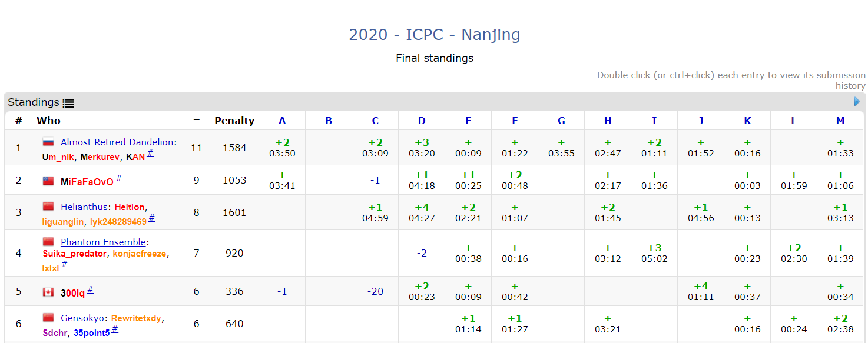The width and height of the screenshot is (868, 343).
Task: Click the China flag beside Helianthus
Action: [48, 207]
